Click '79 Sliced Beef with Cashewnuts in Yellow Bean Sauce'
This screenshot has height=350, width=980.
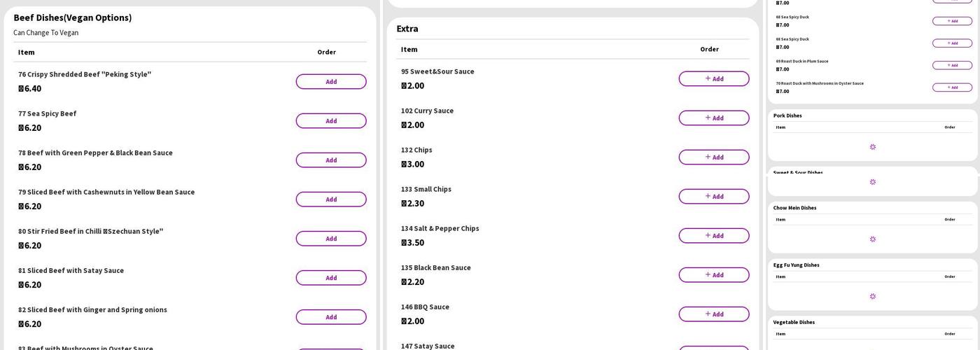click(x=106, y=192)
